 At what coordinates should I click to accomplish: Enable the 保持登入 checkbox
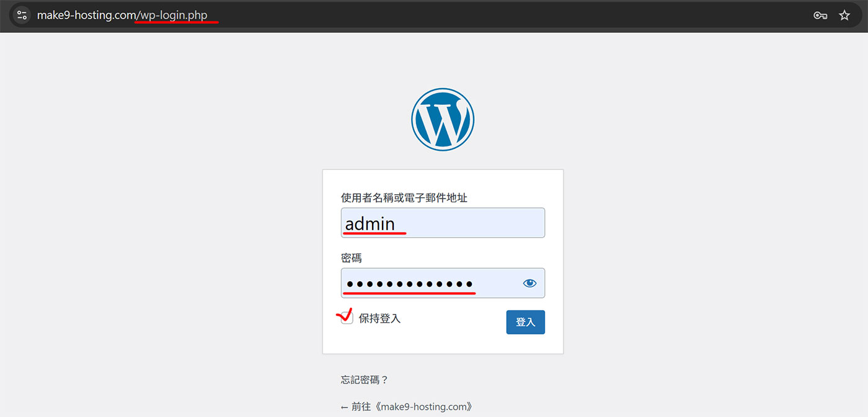point(347,318)
